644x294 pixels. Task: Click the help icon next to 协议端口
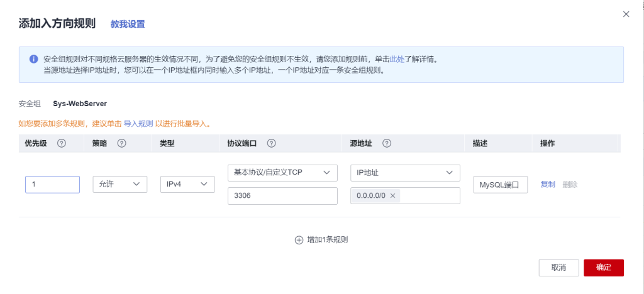click(x=272, y=143)
